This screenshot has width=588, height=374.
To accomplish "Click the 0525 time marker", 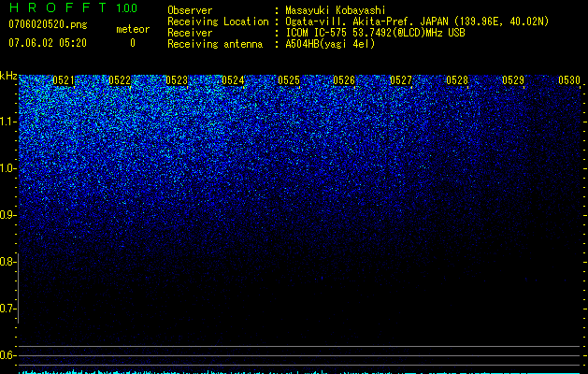I will coord(289,80).
